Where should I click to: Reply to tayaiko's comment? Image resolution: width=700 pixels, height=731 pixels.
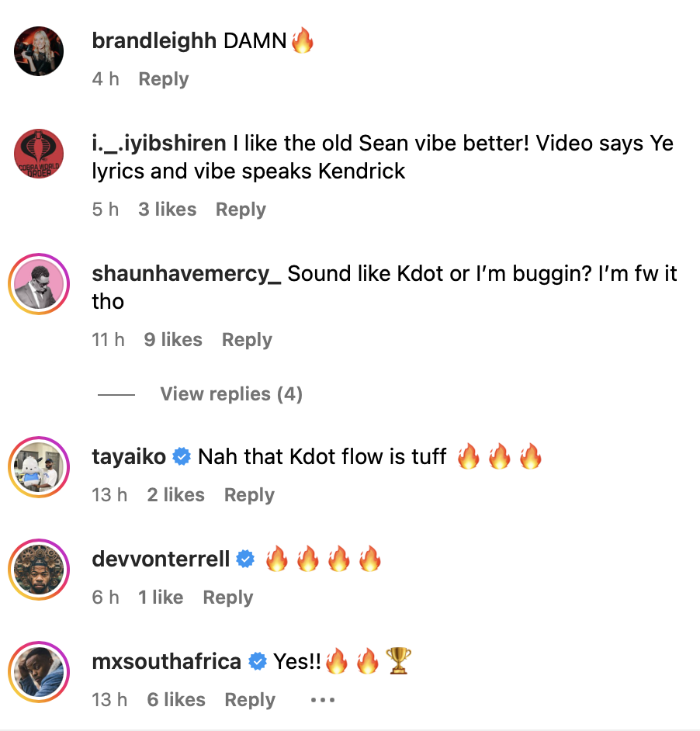(x=249, y=494)
